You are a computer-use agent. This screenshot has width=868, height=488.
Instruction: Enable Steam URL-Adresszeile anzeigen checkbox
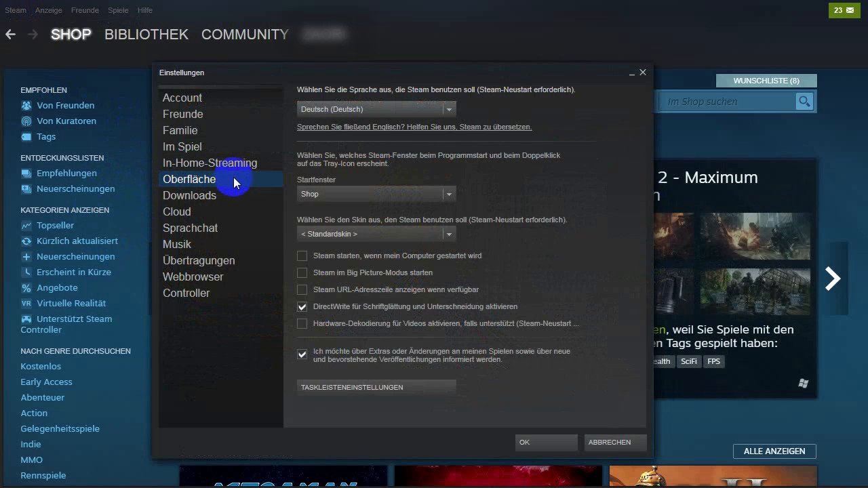coord(302,289)
